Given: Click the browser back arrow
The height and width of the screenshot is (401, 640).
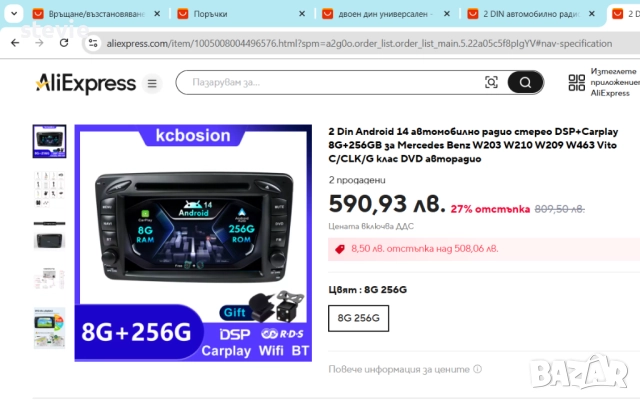Looking at the screenshot, I should click(15, 43).
